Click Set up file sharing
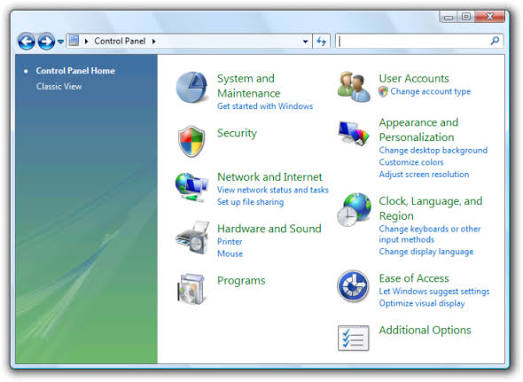This screenshot has width=523, height=382. [250, 202]
